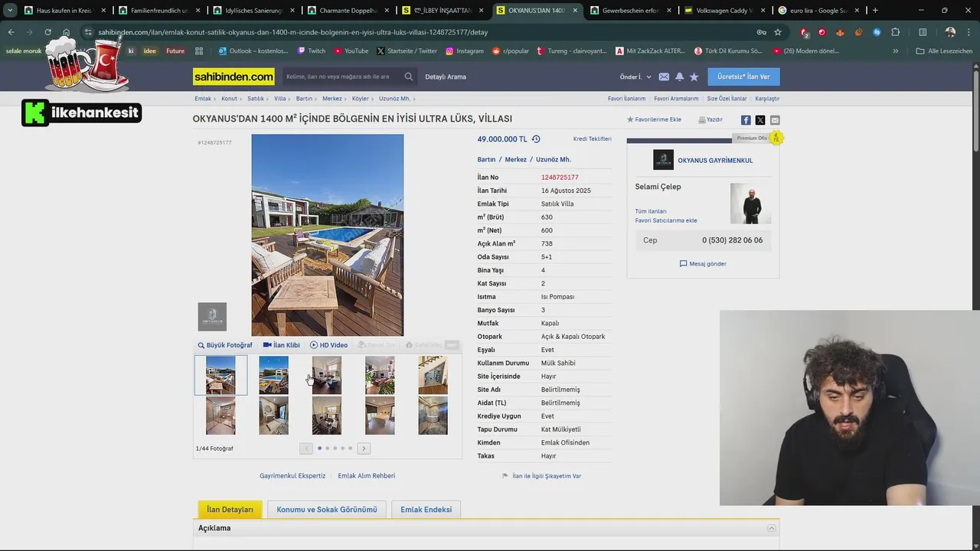The image size is (980, 551).
Task: Add listing via Favorilerime Ekle star
Action: [654, 119]
